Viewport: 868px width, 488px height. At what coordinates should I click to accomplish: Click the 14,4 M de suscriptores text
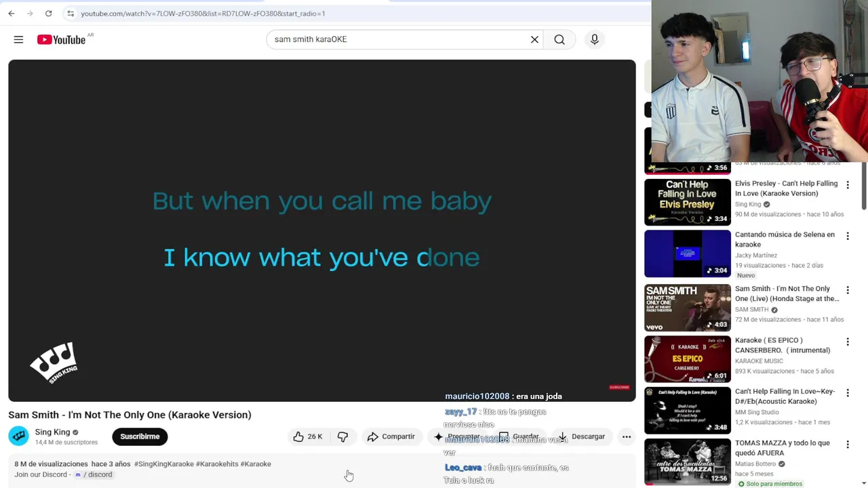(66, 443)
